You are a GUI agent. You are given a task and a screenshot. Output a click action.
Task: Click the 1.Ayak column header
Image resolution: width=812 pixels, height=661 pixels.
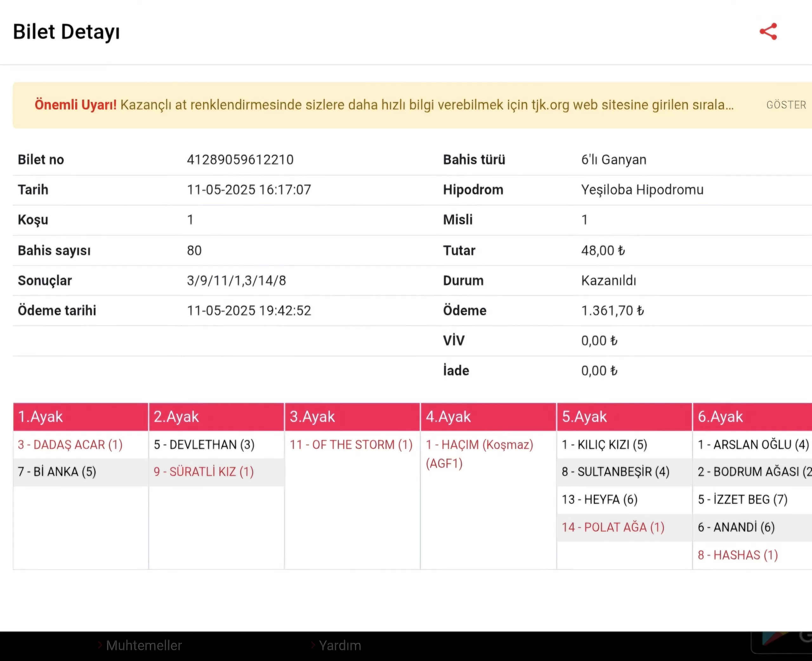[x=40, y=417]
